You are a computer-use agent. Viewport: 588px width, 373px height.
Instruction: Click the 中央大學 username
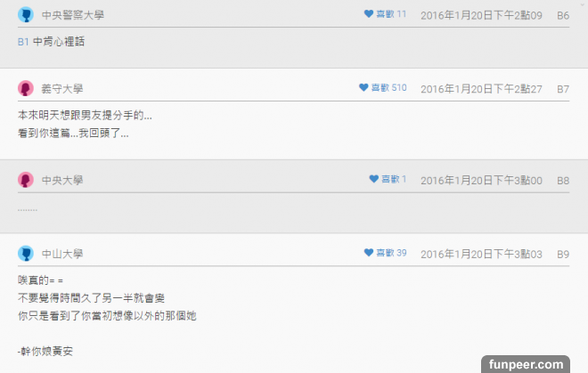tap(62, 181)
